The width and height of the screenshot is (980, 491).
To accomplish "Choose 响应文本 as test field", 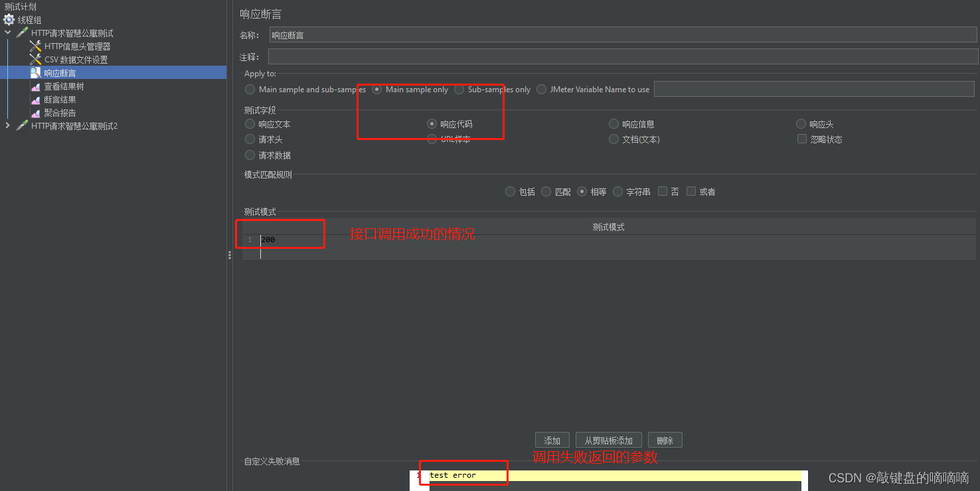I will click(x=250, y=124).
